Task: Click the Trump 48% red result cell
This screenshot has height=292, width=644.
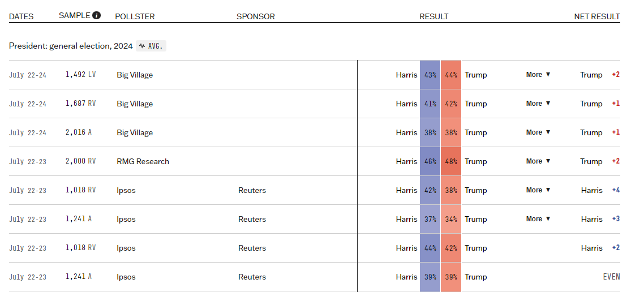Action: pyautogui.click(x=451, y=161)
